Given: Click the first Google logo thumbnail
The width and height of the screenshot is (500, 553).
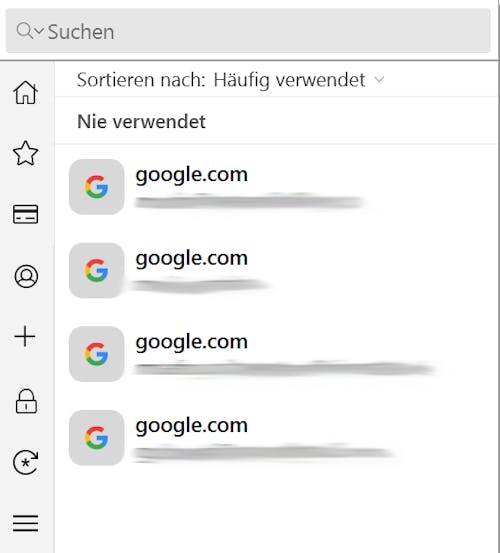Looking at the screenshot, I should click(96, 187).
